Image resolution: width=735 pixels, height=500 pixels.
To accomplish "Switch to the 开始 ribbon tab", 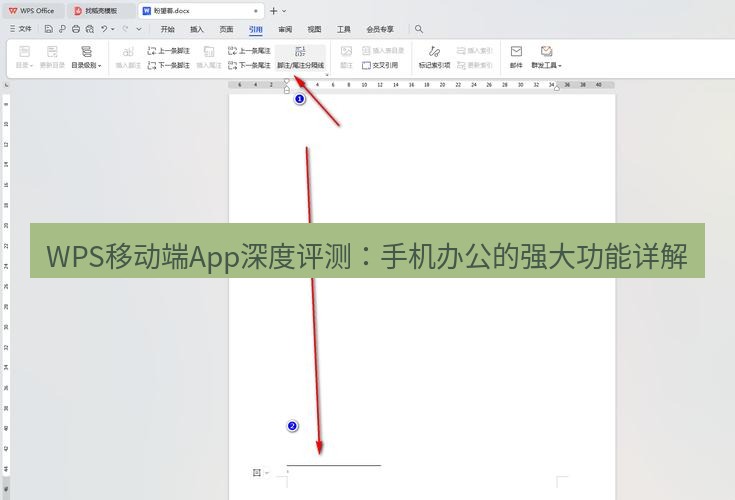I will pyautogui.click(x=167, y=29).
